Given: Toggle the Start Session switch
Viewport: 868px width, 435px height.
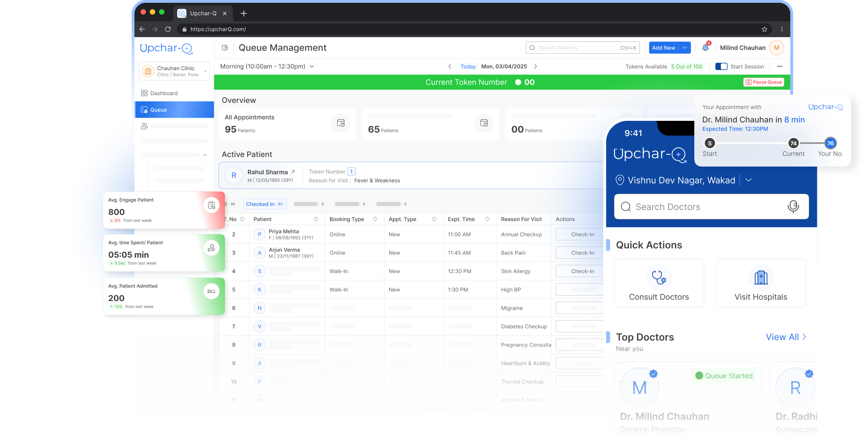Looking at the screenshot, I should click(x=721, y=66).
